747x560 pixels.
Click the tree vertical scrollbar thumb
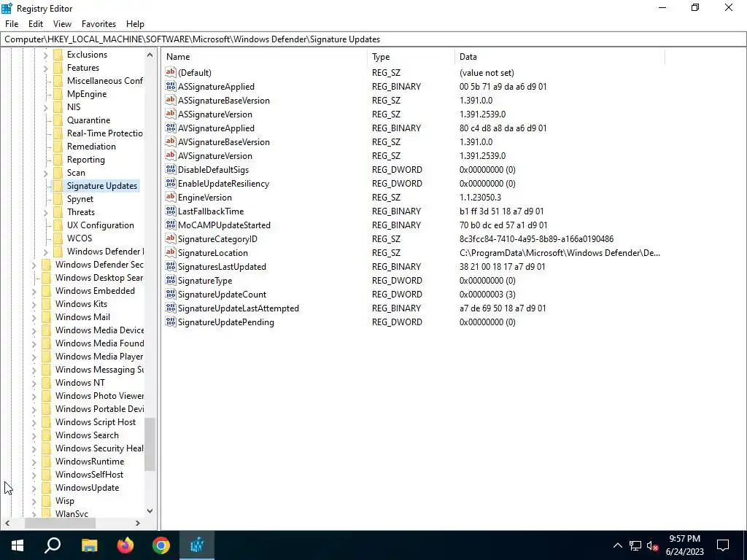pos(150,444)
